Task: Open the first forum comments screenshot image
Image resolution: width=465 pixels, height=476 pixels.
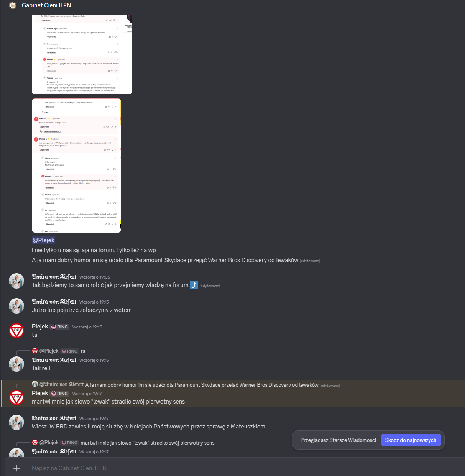Action: (x=82, y=54)
